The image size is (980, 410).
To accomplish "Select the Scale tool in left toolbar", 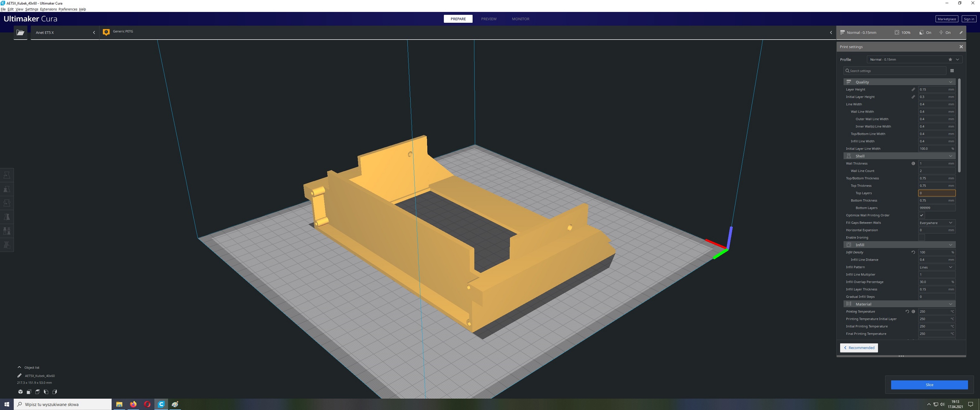I will (x=7, y=189).
